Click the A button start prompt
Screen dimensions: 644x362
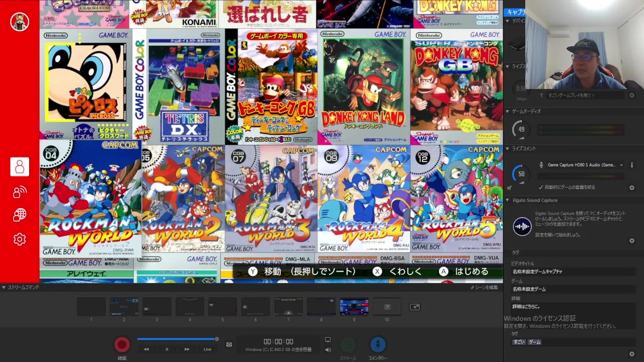click(x=464, y=271)
